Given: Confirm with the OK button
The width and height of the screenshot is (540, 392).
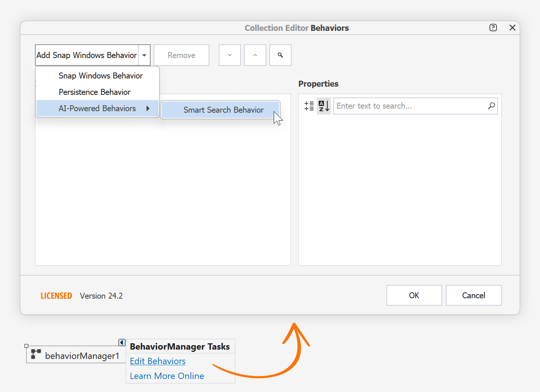Looking at the screenshot, I should pos(414,295).
